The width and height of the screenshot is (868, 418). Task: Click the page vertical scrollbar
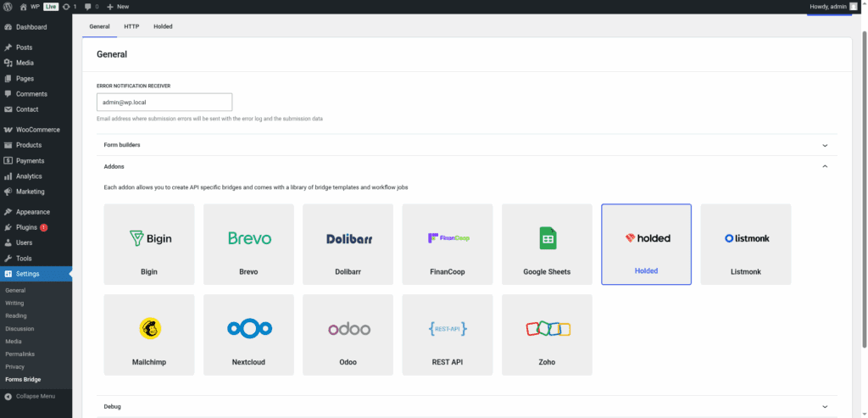(x=865, y=188)
